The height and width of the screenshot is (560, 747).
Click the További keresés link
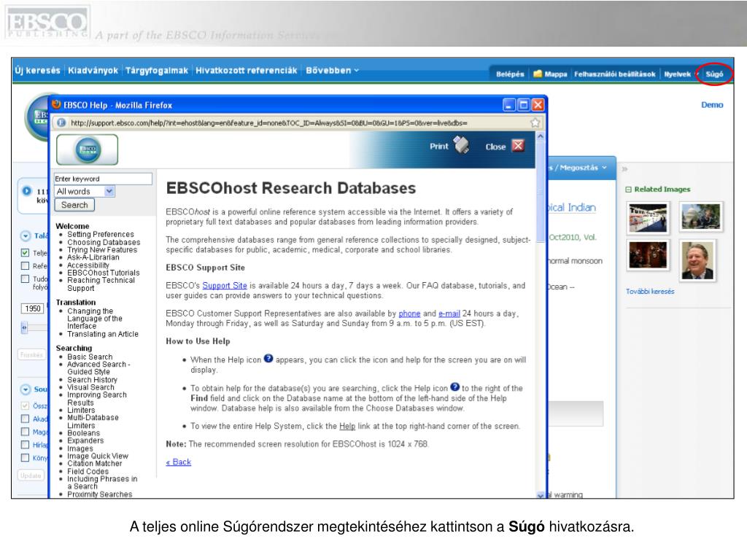coord(650,292)
